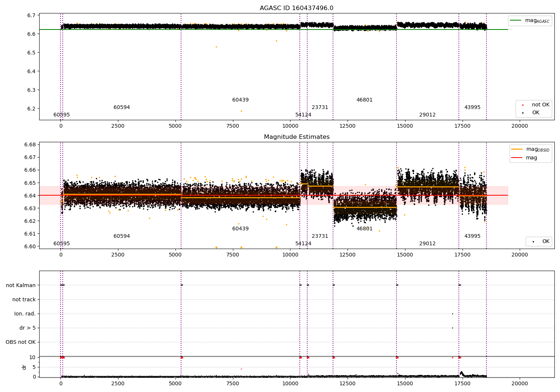
Task: Click the orange outlier point near 6.53 in top plot
Action: (x=216, y=47)
